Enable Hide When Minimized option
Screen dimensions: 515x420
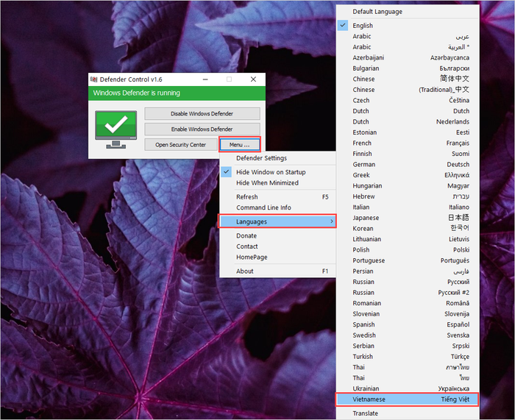267,182
